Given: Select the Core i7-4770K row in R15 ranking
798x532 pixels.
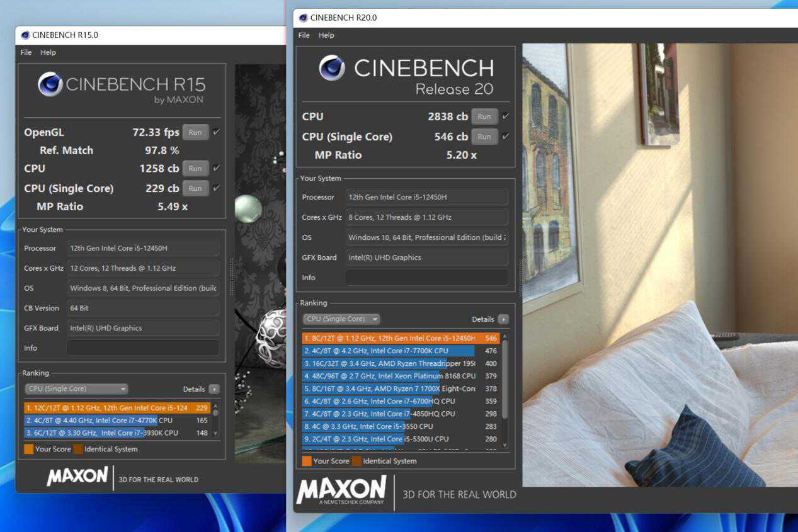Looking at the screenshot, I should 117,421.
